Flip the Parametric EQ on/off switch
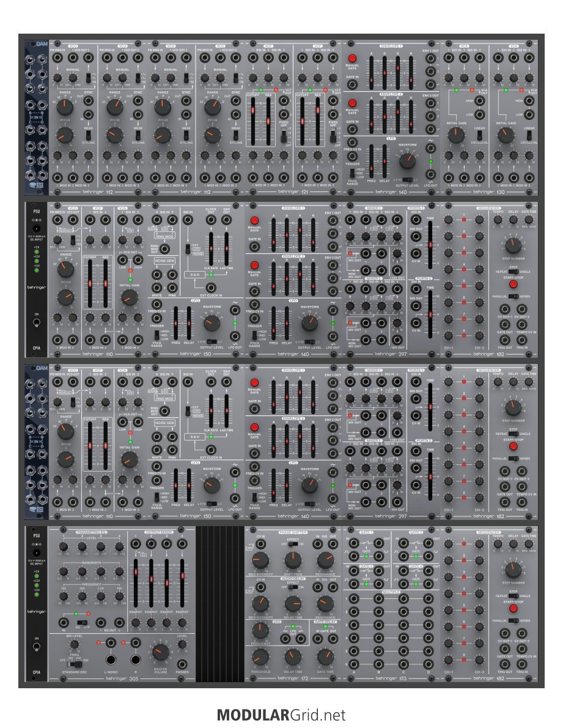This screenshot has width=563, height=728. 82,622
